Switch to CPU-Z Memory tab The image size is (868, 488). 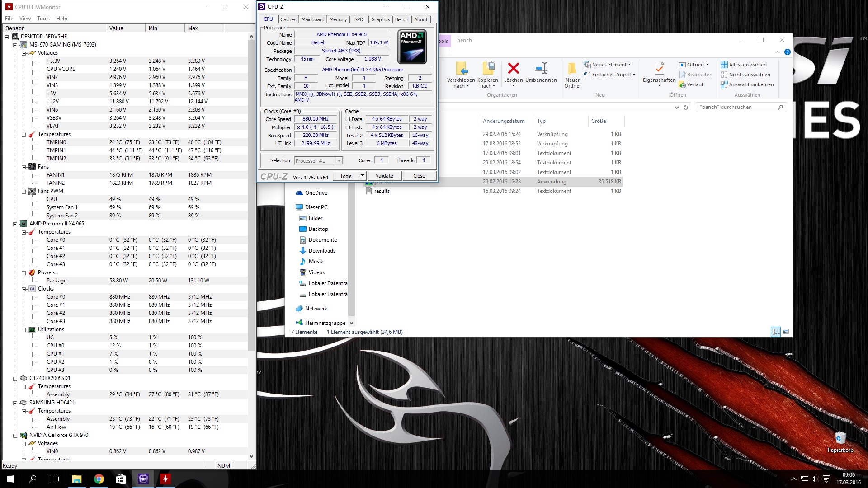[x=338, y=19]
